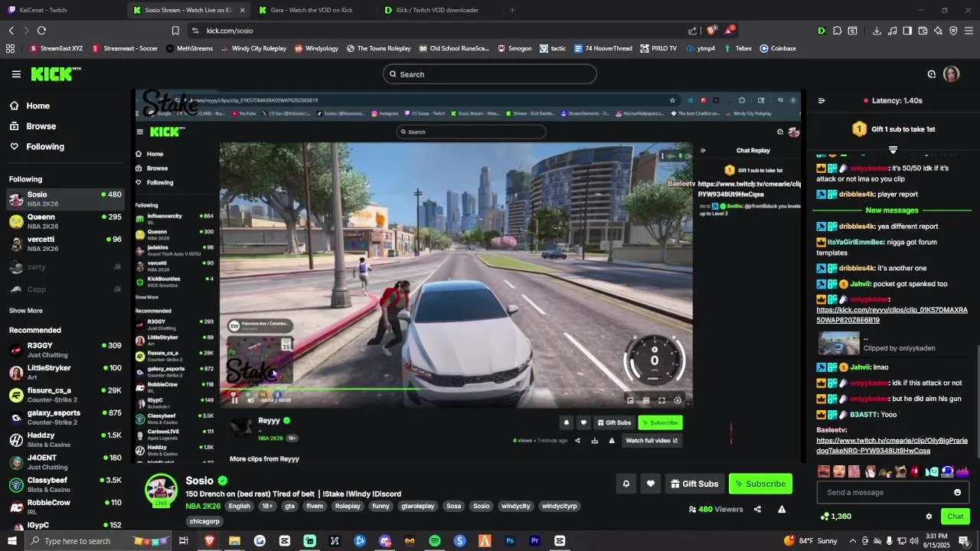This screenshot has width=980, height=551.
Task: Open the emoji picker in message box
Action: coord(957,492)
